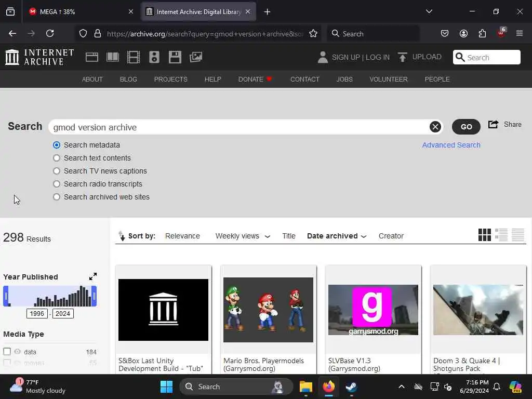Open Firefox extensions puzzle icon
532x399 pixels.
(482, 33)
